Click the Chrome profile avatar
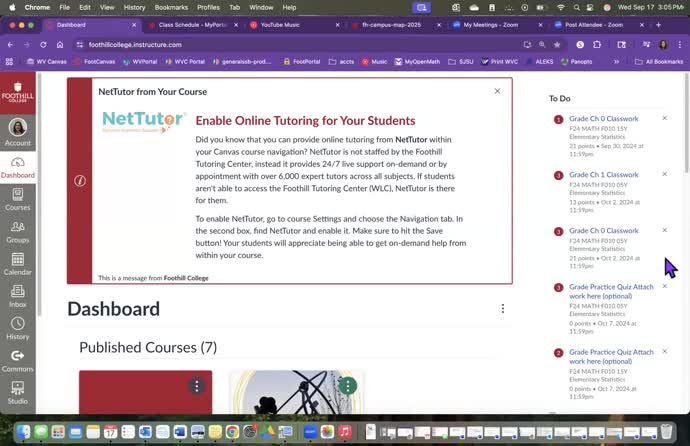The width and height of the screenshot is (690, 446). [663, 44]
